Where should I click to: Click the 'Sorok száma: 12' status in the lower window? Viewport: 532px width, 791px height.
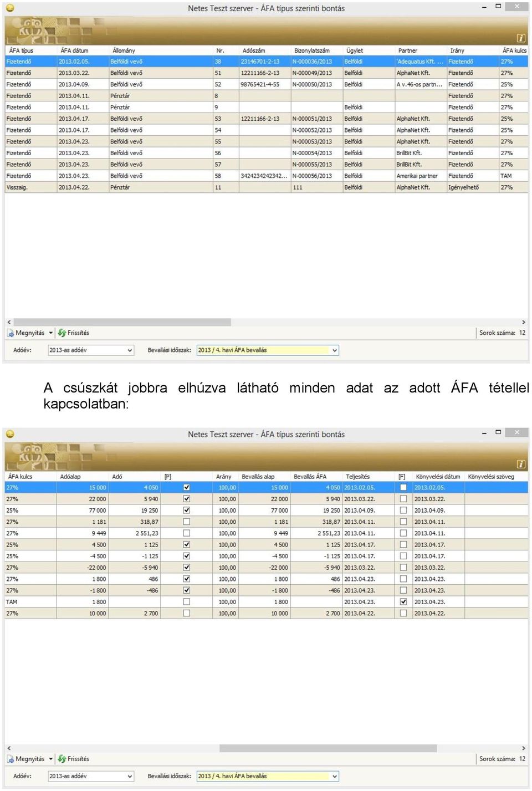tap(502, 759)
